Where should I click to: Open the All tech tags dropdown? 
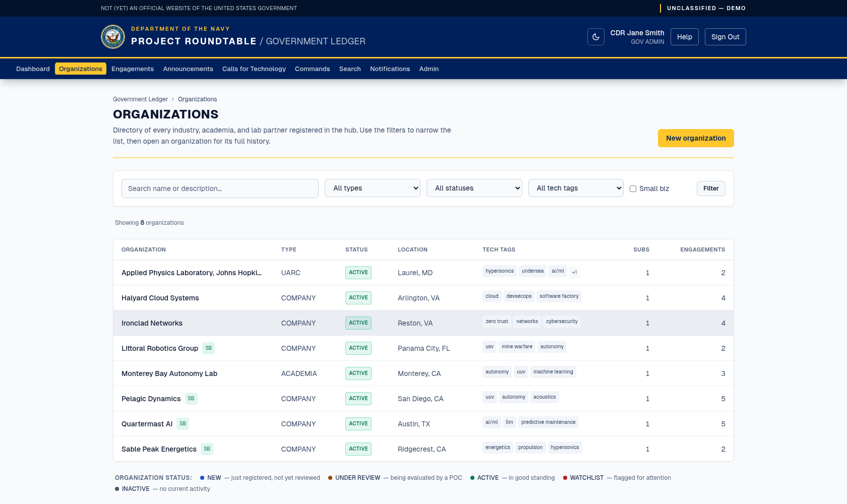click(x=576, y=188)
